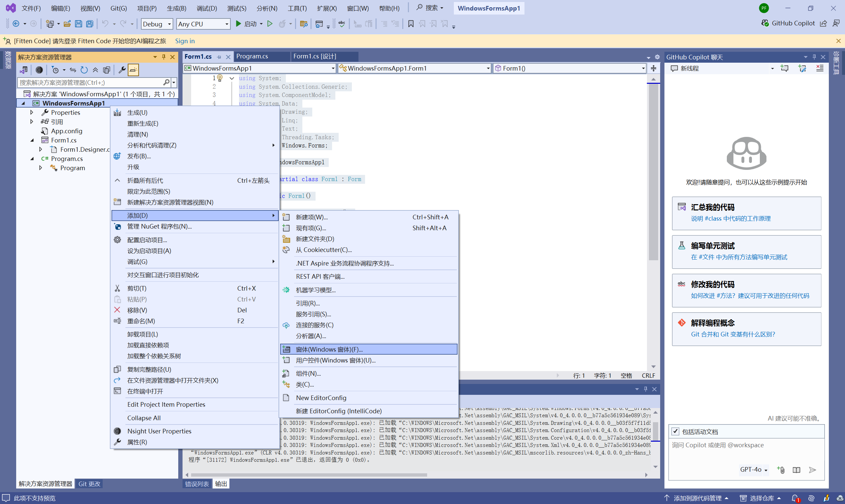Switch to the Git 更改 tab
The image size is (845, 504).
coord(89,484)
